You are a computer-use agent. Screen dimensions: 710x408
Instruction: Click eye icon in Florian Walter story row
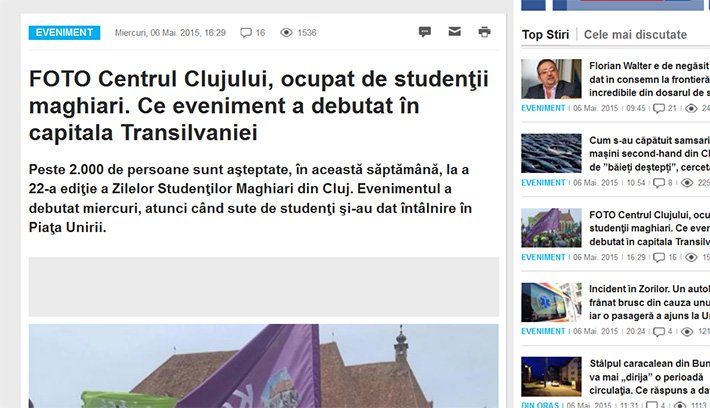coord(691,108)
